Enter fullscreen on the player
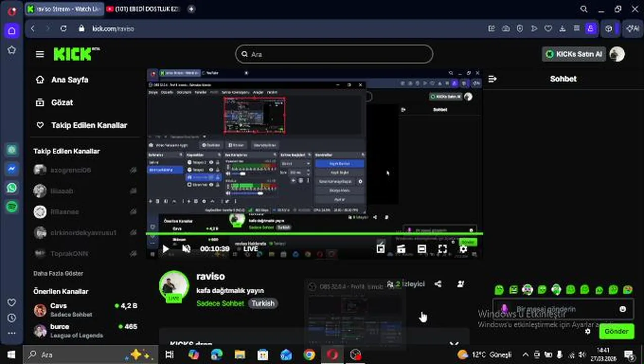 (442, 249)
